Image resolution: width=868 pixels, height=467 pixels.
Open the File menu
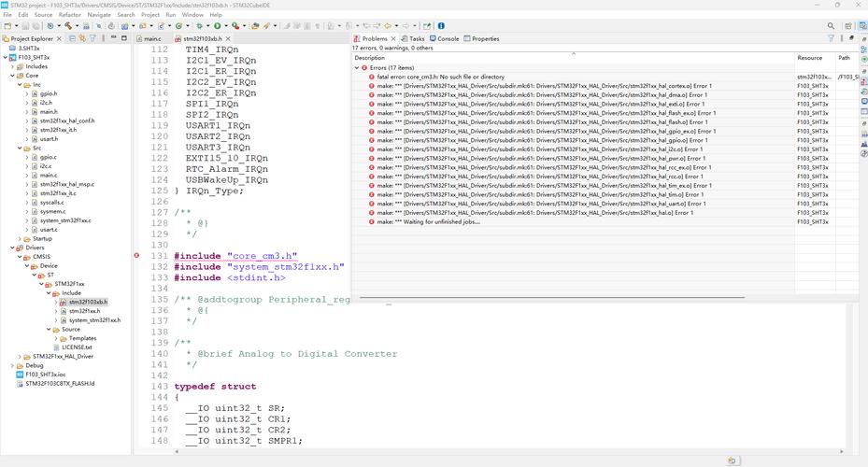7,15
